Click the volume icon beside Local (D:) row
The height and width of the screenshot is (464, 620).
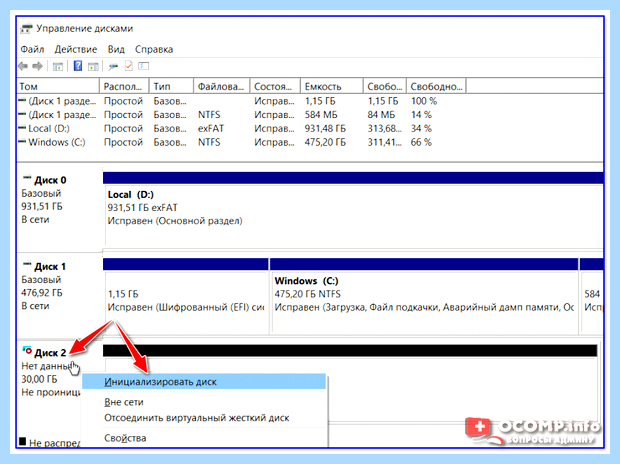point(23,128)
